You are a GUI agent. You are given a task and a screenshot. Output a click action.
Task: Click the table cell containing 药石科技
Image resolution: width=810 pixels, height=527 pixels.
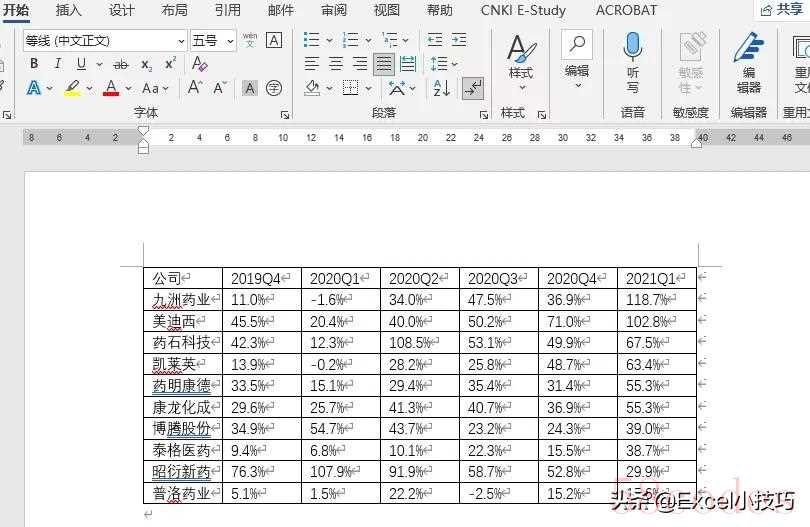(x=182, y=343)
